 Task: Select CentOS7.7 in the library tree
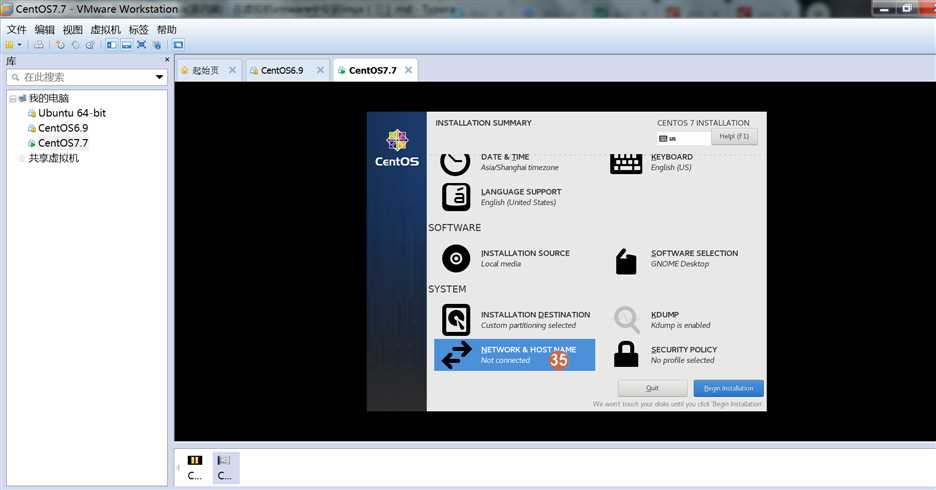(x=63, y=143)
